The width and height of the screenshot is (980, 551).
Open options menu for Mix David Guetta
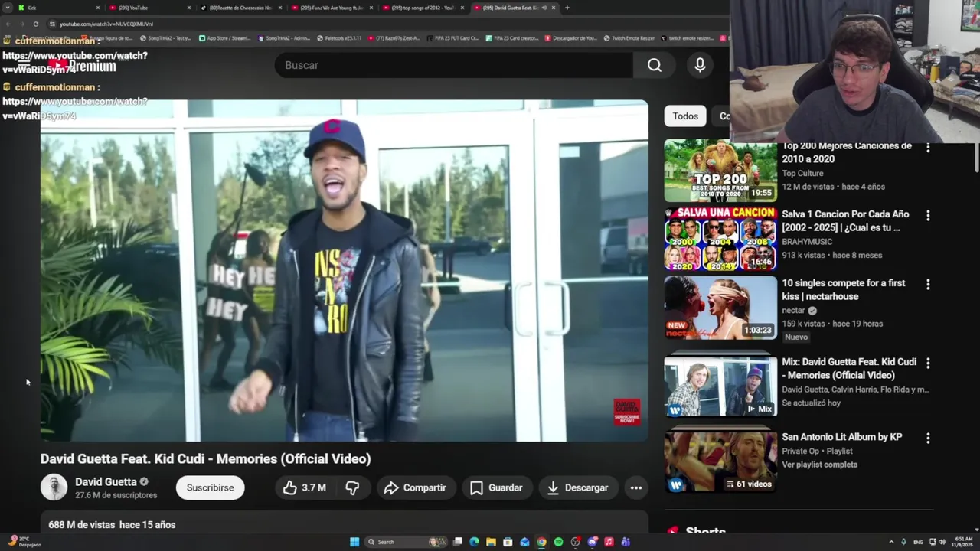pos(928,363)
